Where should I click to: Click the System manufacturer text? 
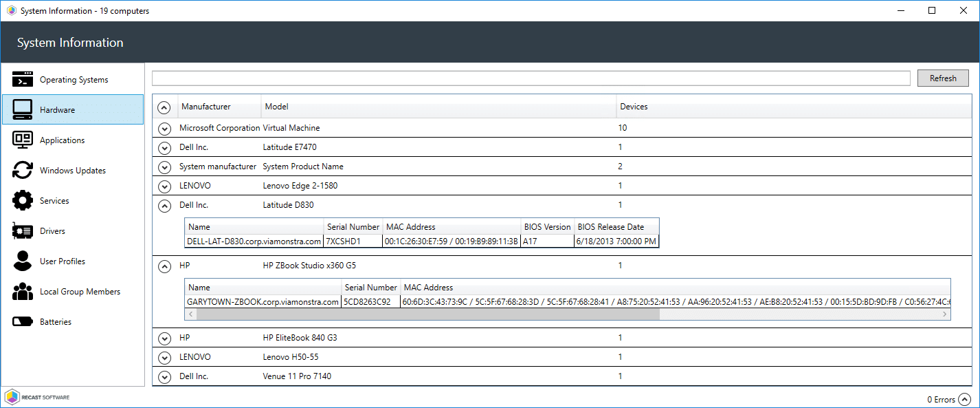(x=218, y=167)
